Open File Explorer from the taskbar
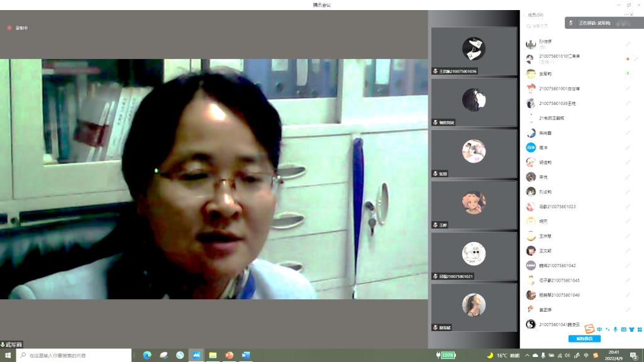 coord(213,355)
